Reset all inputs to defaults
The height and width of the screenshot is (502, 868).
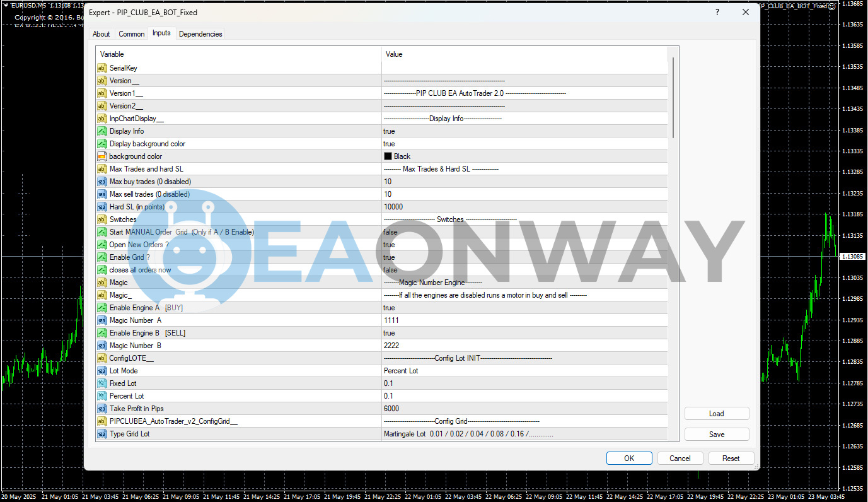pyautogui.click(x=731, y=458)
